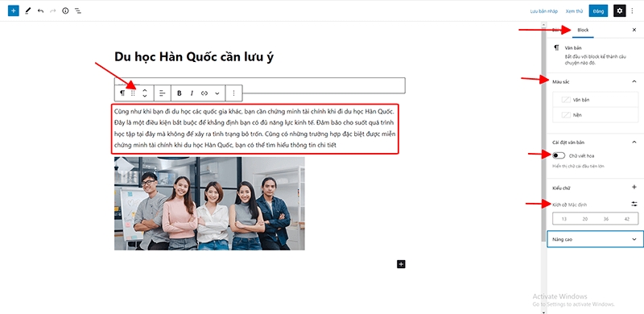
Task: Undo the last change
Action: (40, 11)
